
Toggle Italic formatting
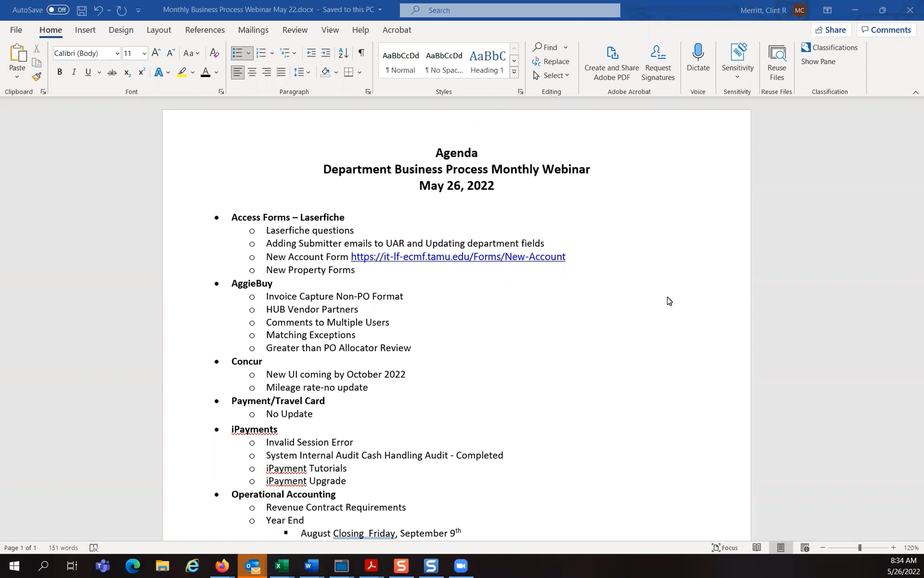click(x=74, y=72)
